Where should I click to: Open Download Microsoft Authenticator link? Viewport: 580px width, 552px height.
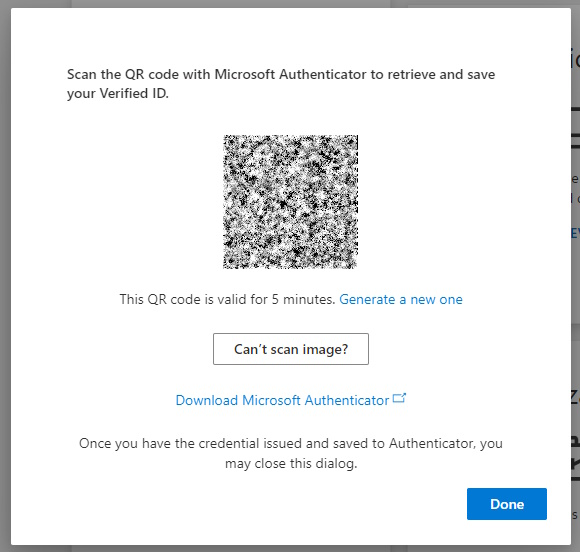coord(282,400)
